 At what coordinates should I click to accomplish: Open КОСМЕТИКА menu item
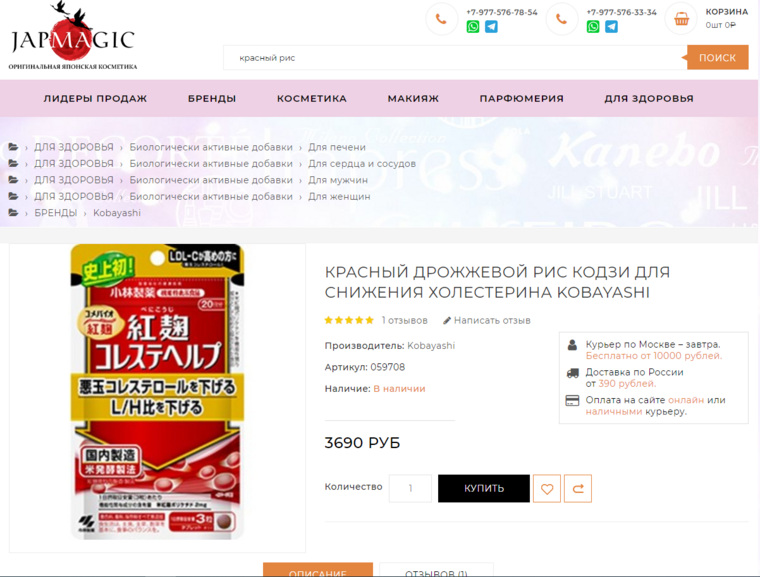[312, 98]
